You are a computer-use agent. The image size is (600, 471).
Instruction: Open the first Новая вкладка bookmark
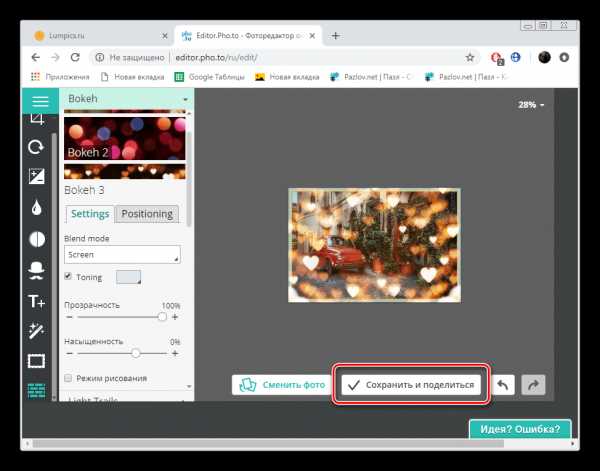tap(132, 77)
